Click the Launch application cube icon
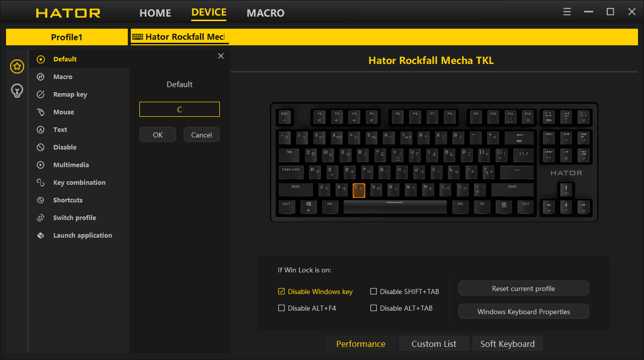The image size is (644, 360). click(41, 236)
